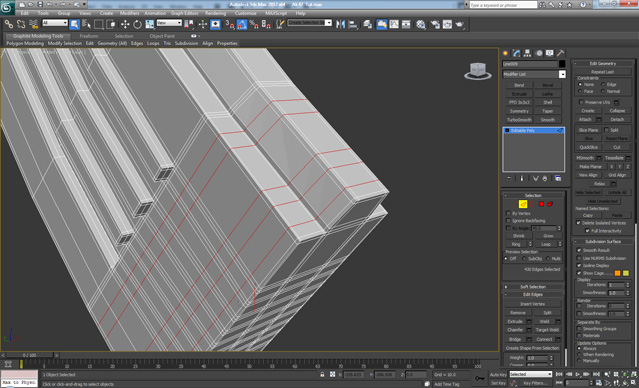Open the Rendering menu
639x388 pixels.
coord(215,13)
